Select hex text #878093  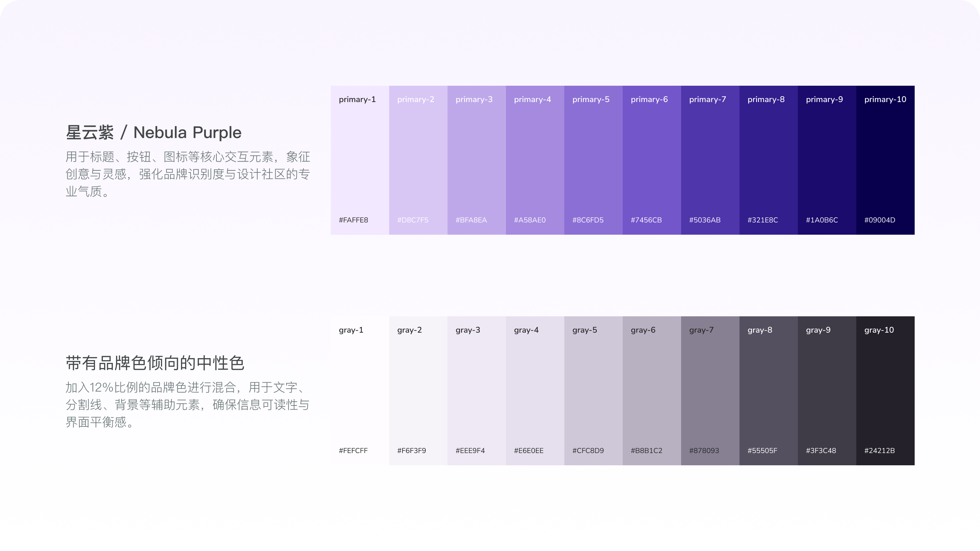[x=704, y=450]
